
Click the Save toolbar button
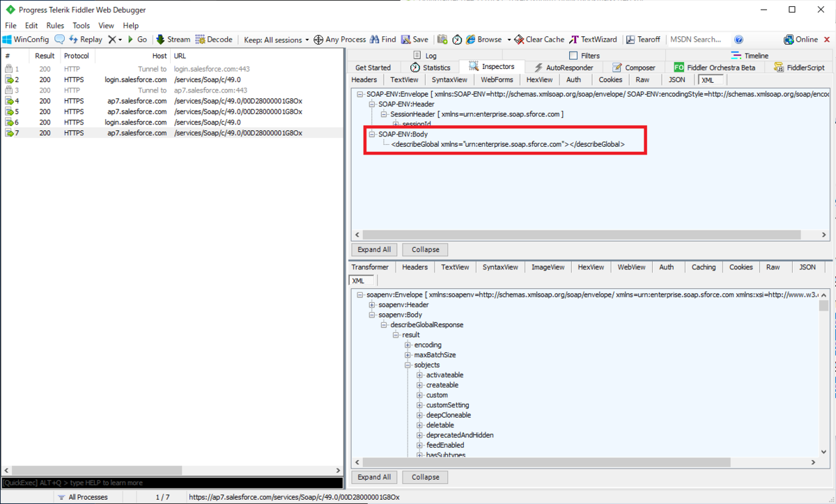415,40
